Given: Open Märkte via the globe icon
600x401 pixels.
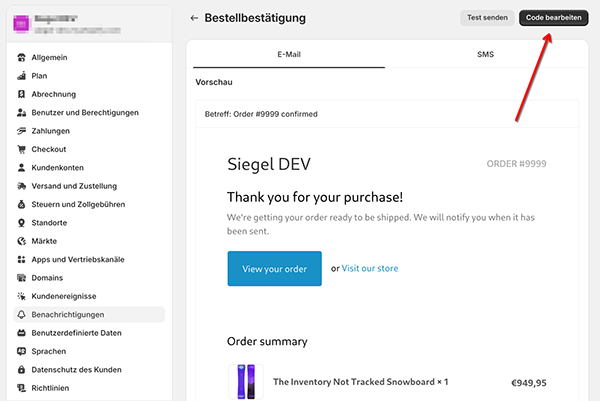Looking at the screenshot, I should [22, 241].
